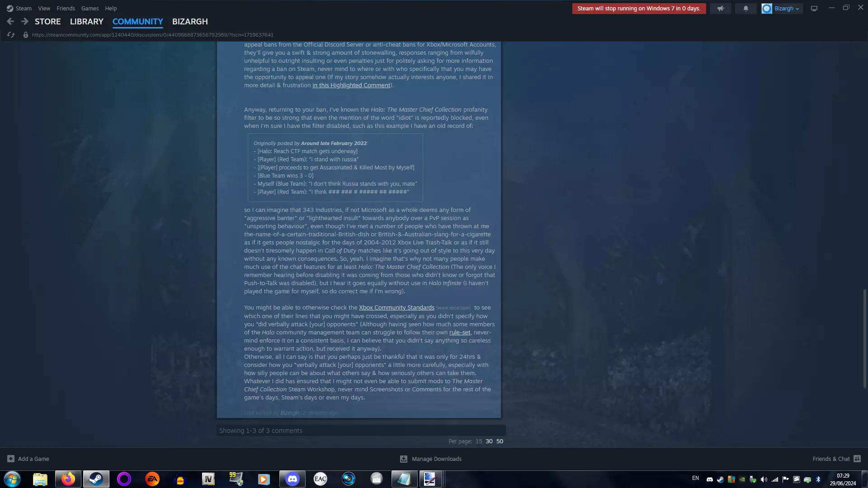Click the page URL address field
Image resolution: width=868 pixels, height=488 pixels.
(x=152, y=35)
